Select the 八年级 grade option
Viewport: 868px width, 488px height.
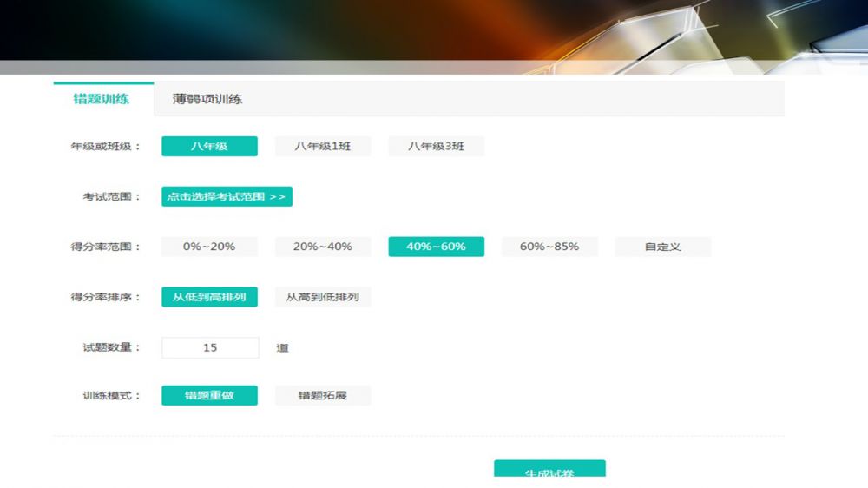pyautogui.click(x=209, y=147)
